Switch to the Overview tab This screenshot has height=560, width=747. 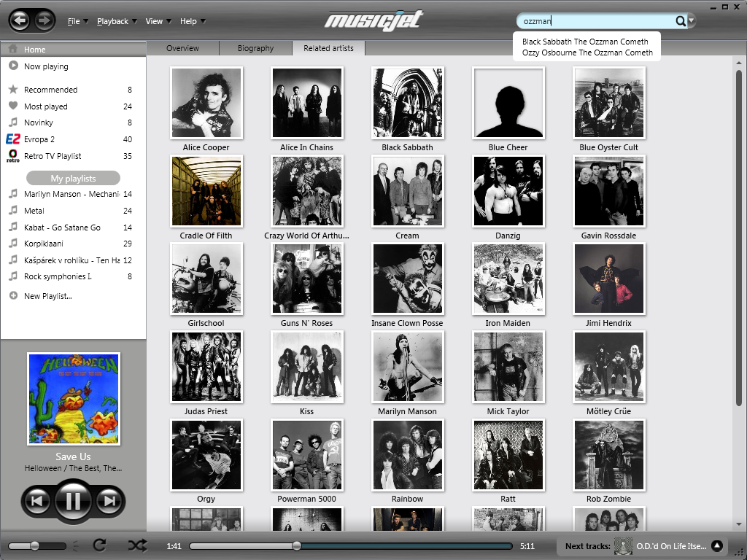coord(182,48)
